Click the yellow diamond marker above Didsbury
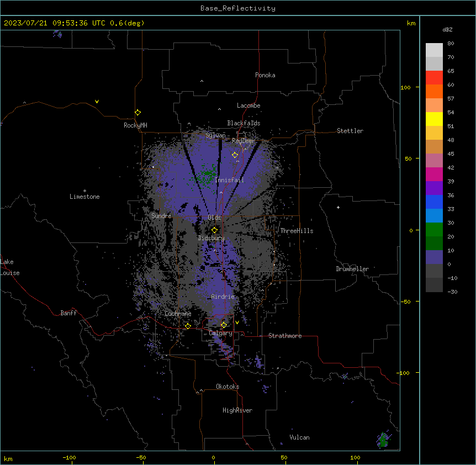Image resolution: width=476 pixels, height=465 pixels. 215,230
